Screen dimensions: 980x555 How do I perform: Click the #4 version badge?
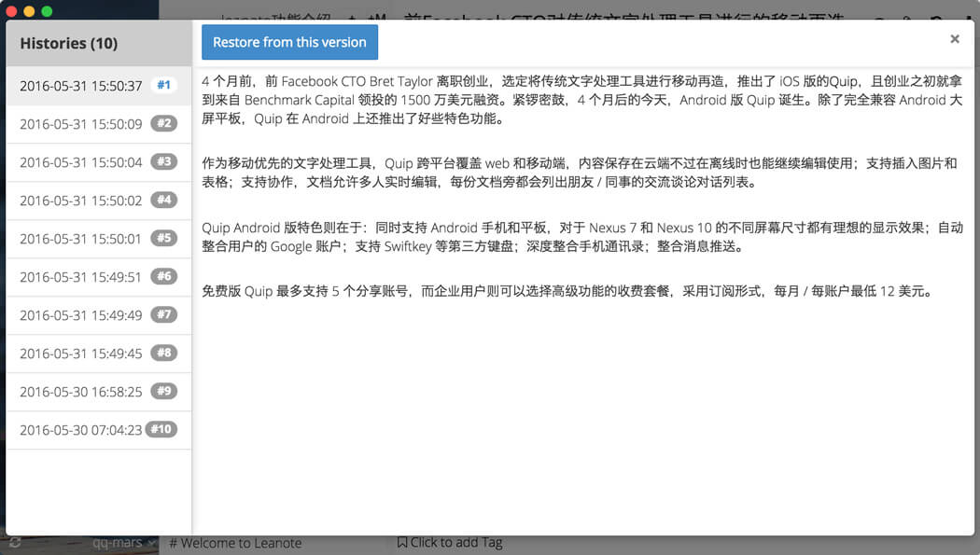164,200
